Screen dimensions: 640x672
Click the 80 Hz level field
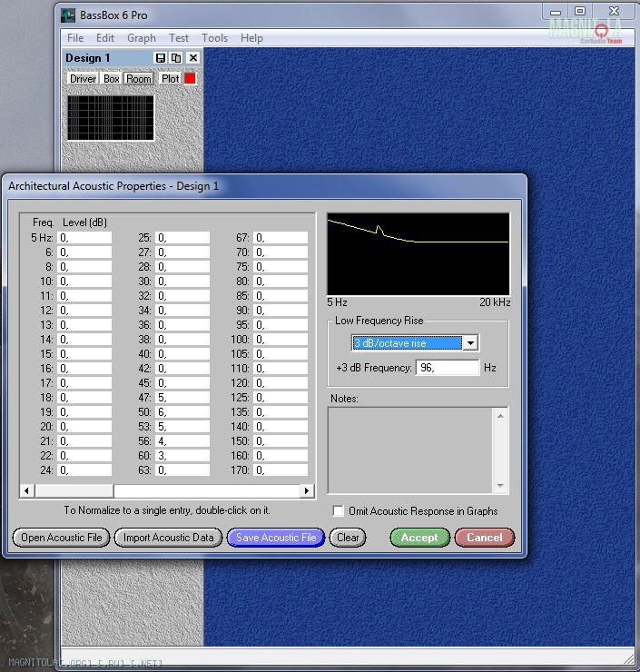tap(281, 282)
